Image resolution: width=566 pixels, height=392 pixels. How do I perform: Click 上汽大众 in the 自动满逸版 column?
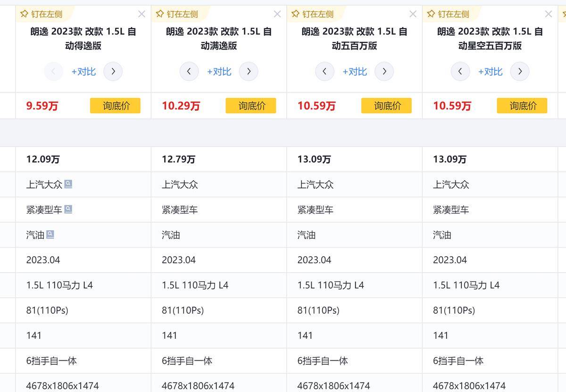tap(180, 184)
